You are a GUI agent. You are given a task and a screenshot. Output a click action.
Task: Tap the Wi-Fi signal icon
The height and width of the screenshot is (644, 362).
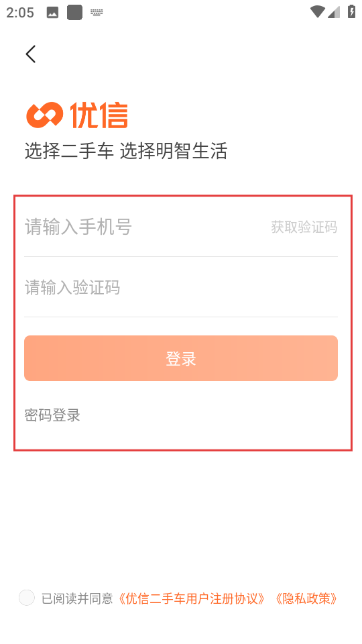tap(317, 12)
